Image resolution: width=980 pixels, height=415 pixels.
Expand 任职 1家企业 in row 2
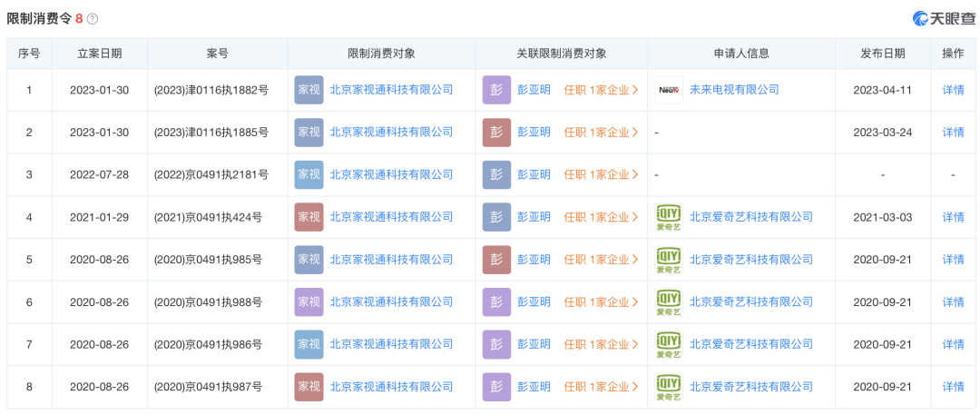point(601,132)
